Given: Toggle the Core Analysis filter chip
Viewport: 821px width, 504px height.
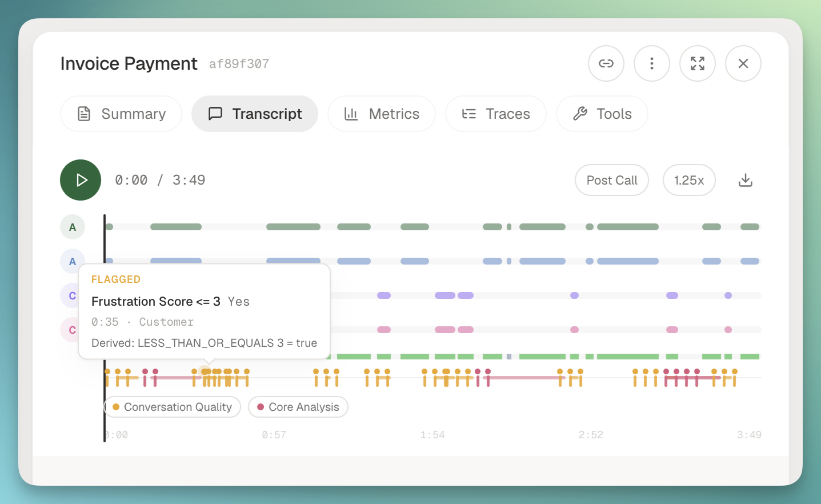Looking at the screenshot, I should pos(298,407).
